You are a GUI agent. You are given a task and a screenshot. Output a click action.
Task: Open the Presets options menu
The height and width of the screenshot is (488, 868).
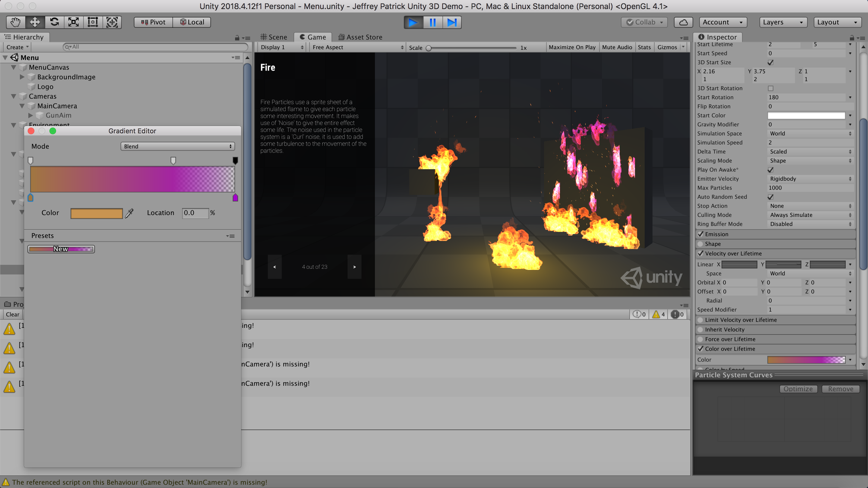click(x=231, y=236)
